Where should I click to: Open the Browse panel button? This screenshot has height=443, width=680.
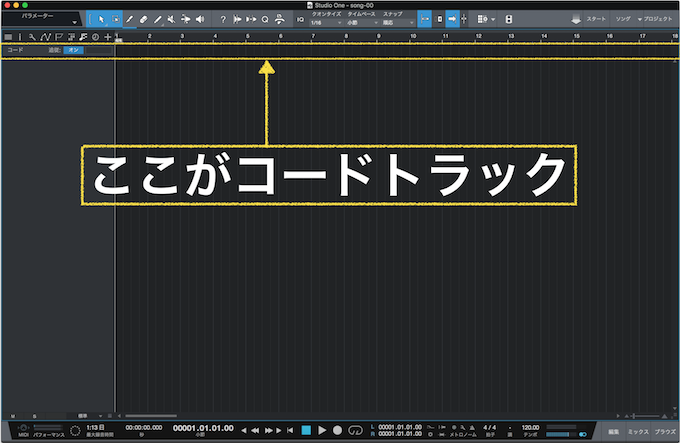click(x=665, y=432)
